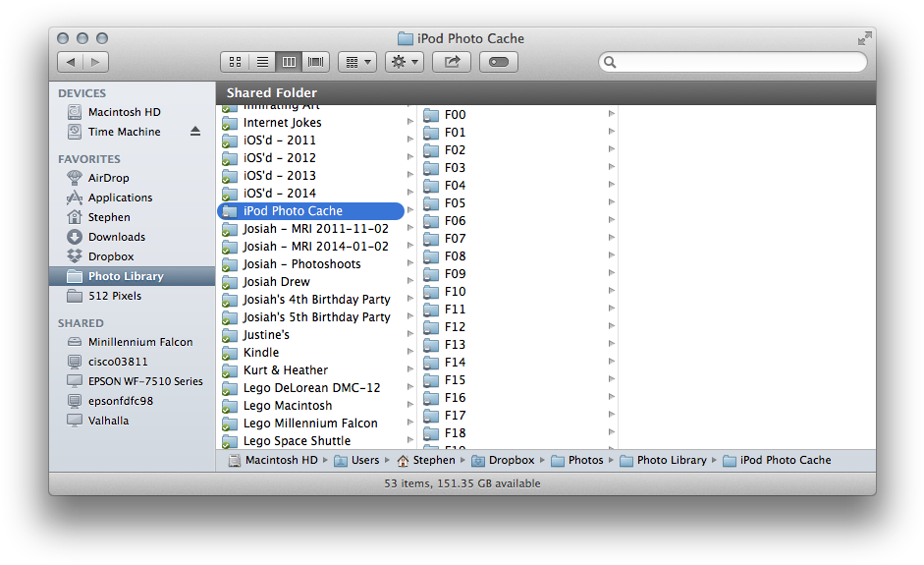Select Lego Macintosh folder
Screen dimensions: 924x565
click(310, 406)
